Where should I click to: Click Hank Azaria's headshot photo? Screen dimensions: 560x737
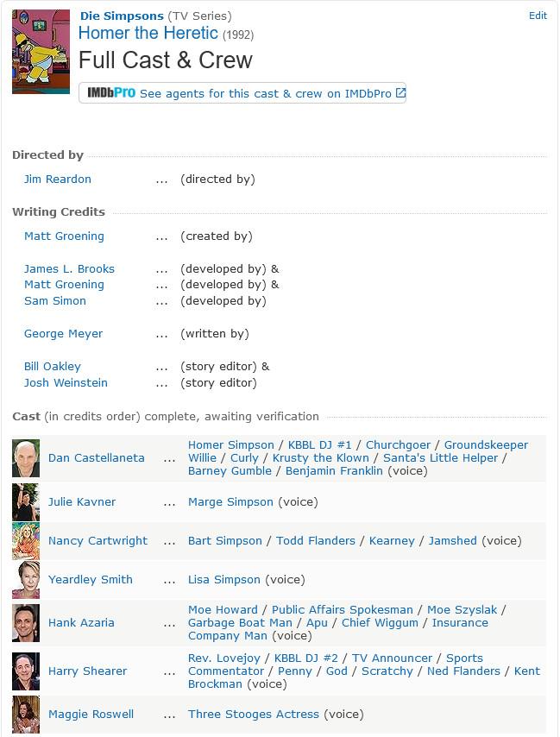26,623
